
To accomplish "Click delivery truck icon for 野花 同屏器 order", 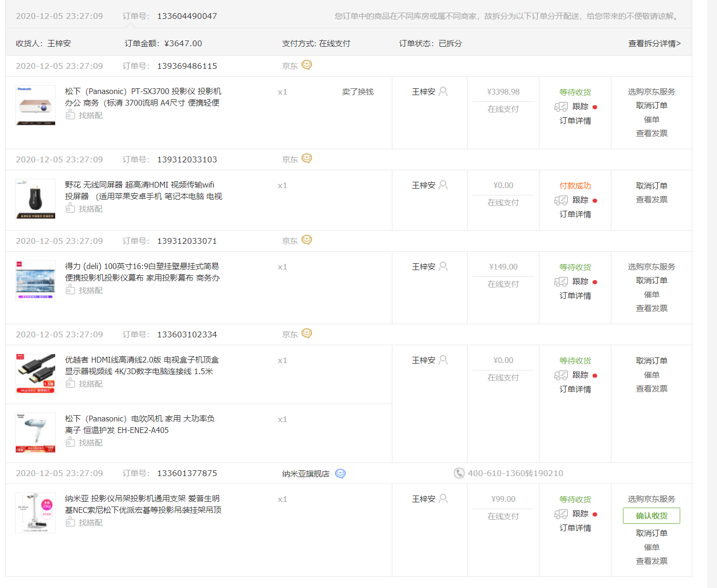I will [x=561, y=200].
